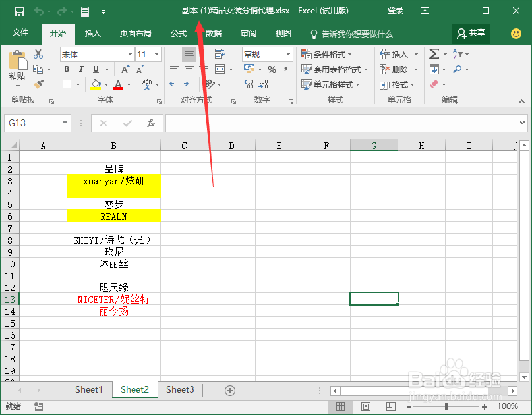Center text horizontally icon
Image resolution: width=532 pixels, height=415 pixels.
189,69
